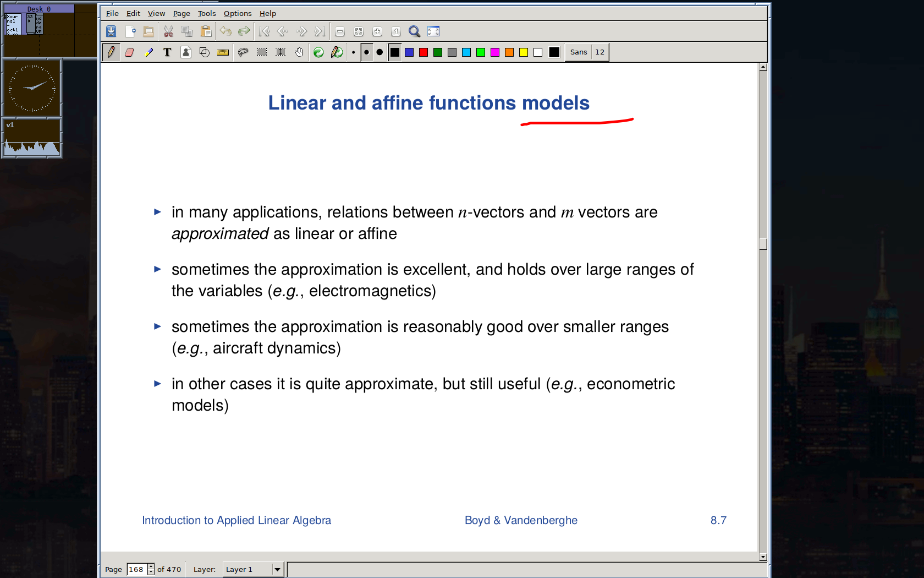Viewport: 924px width, 578px height.
Task: Click the page number input field
Action: 136,569
